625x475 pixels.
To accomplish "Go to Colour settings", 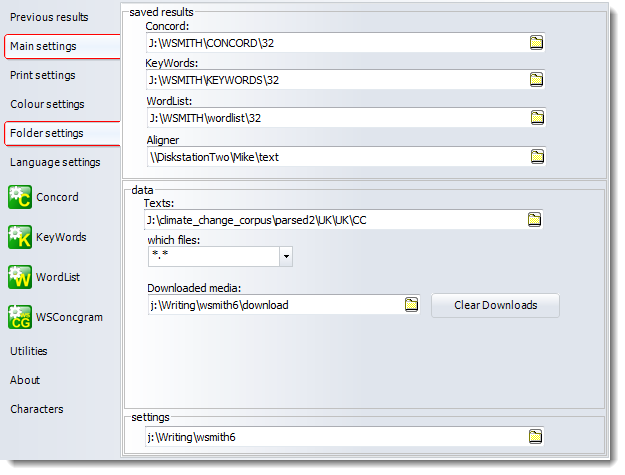I will pos(47,104).
